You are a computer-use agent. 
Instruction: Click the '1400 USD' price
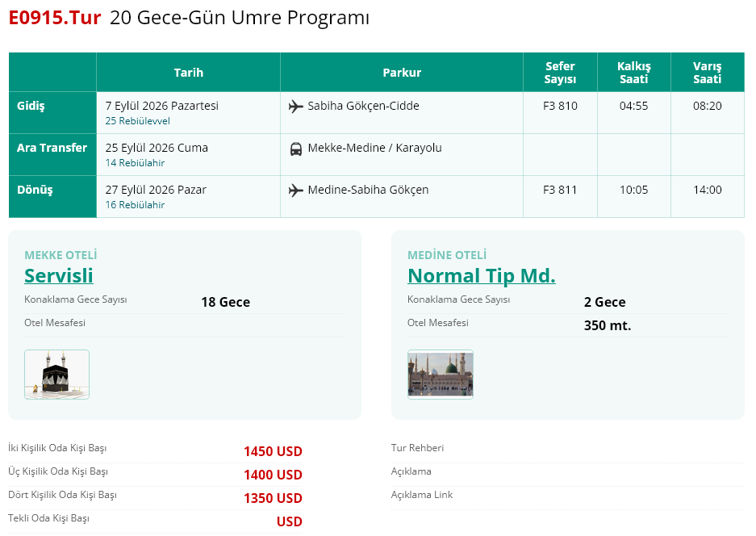[x=273, y=475]
